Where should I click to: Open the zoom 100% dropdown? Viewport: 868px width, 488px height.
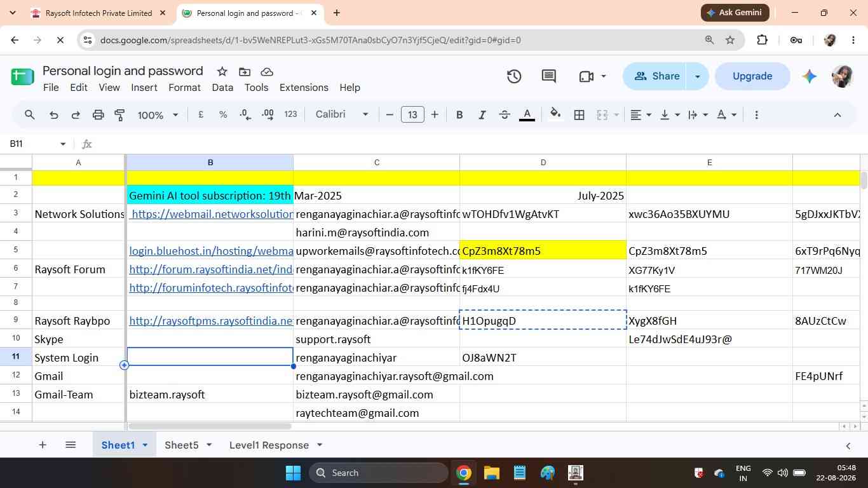[158, 115]
